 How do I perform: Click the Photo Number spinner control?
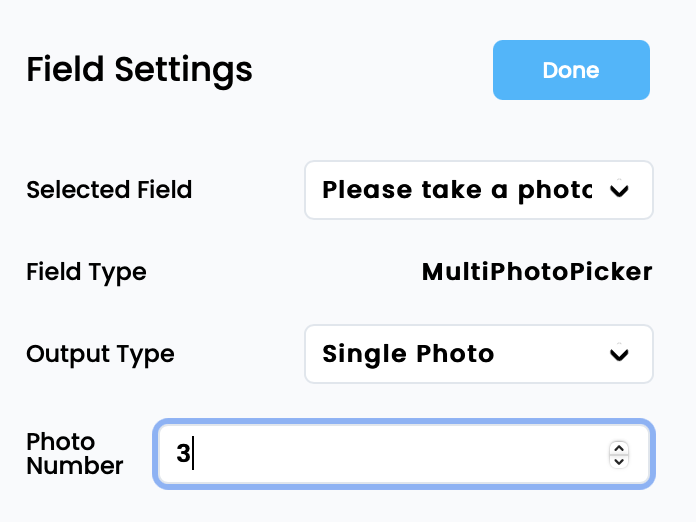619,454
